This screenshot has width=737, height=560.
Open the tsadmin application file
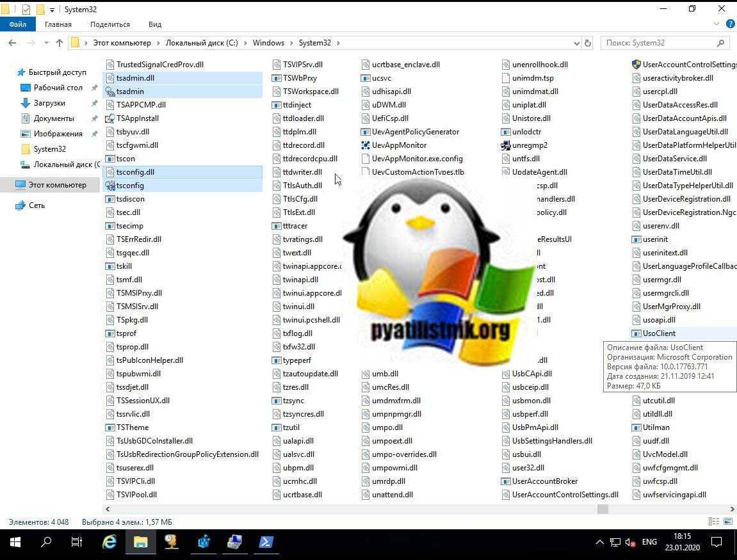tap(130, 92)
